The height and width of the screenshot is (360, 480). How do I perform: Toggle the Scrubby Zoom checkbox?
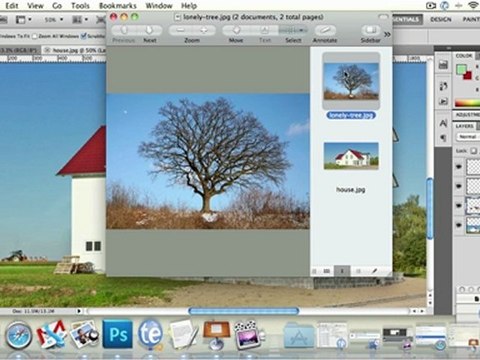click(x=84, y=36)
